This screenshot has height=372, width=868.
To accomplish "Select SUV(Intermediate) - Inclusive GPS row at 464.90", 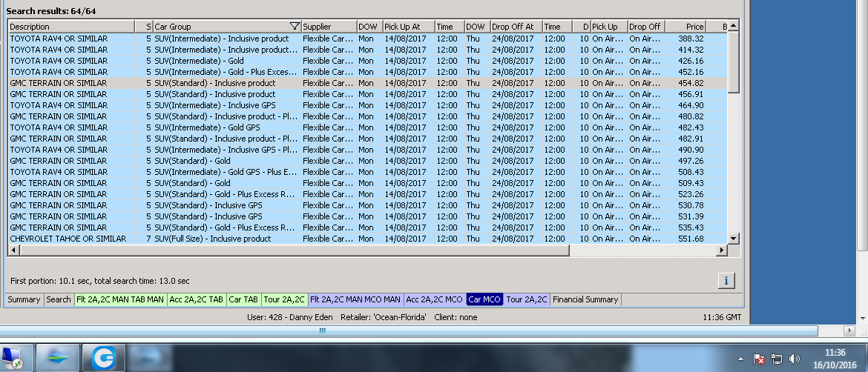I will [x=367, y=105].
